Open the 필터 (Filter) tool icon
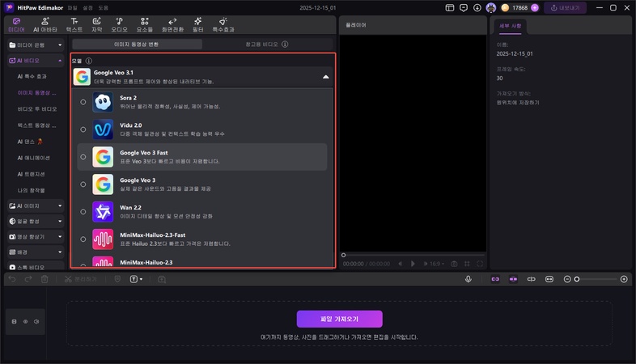 198,25
